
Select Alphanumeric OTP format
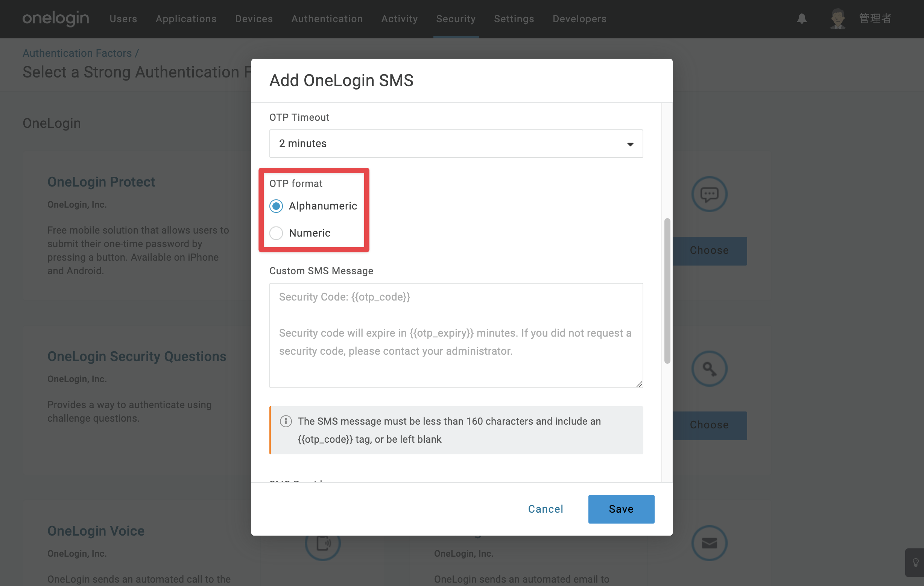276,206
